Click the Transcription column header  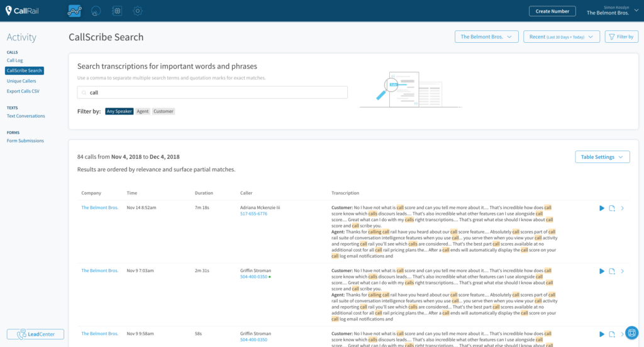345,193
